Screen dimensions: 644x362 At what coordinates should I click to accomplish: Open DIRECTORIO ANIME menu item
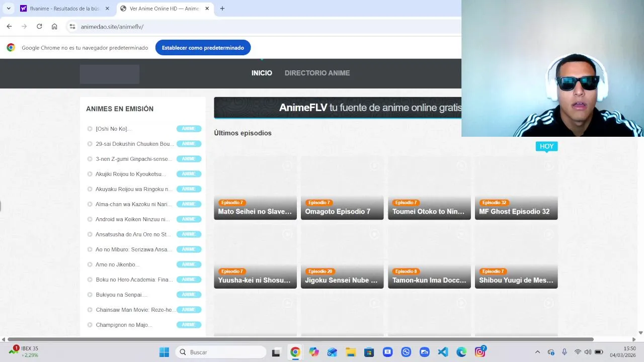(x=317, y=73)
